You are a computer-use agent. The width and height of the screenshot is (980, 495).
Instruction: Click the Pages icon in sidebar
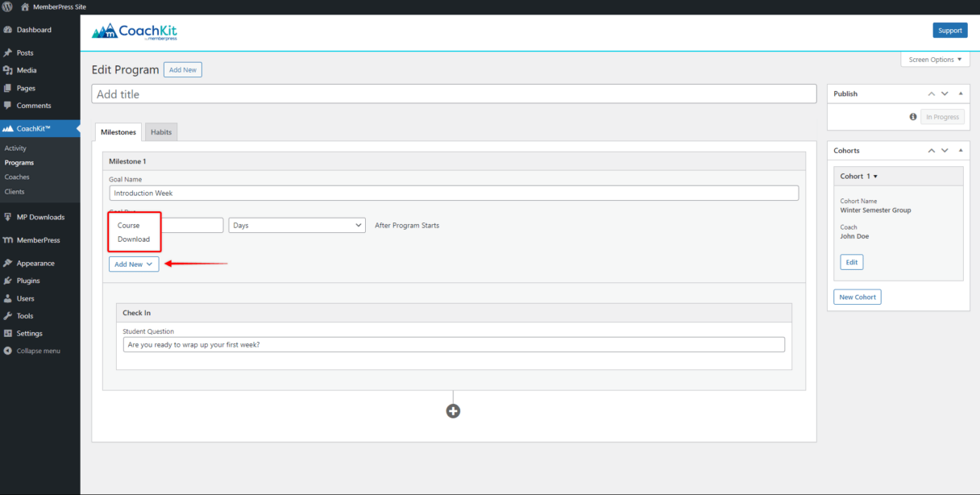pyautogui.click(x=8, y=88)
